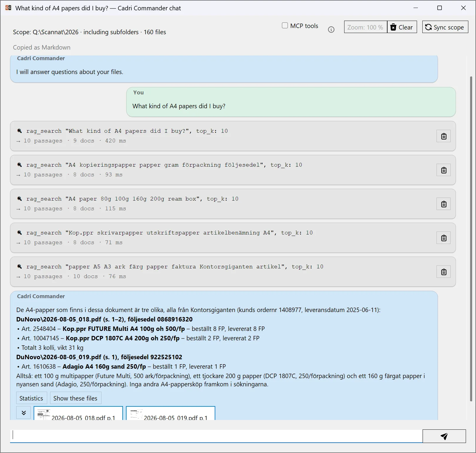Copy the A4 kopieringspapper search result

click(x=443, y=170)
